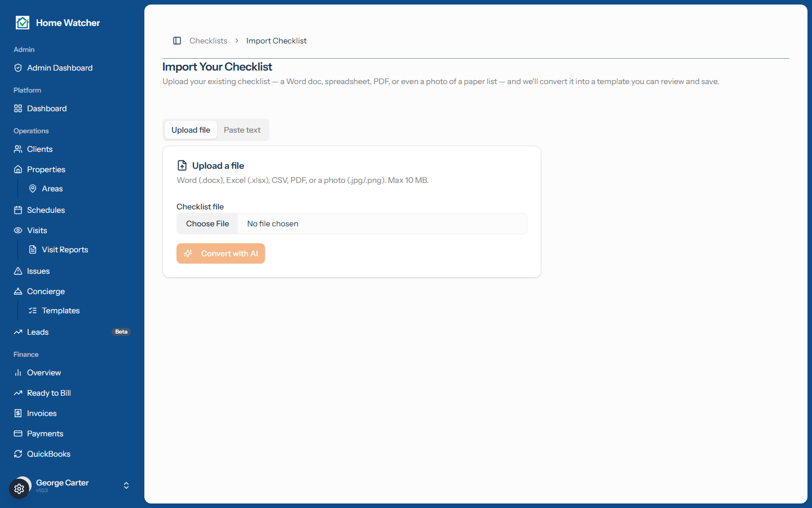Click the Home Watcher logo icon
812x508 pixels.
(x=23, y=23)
